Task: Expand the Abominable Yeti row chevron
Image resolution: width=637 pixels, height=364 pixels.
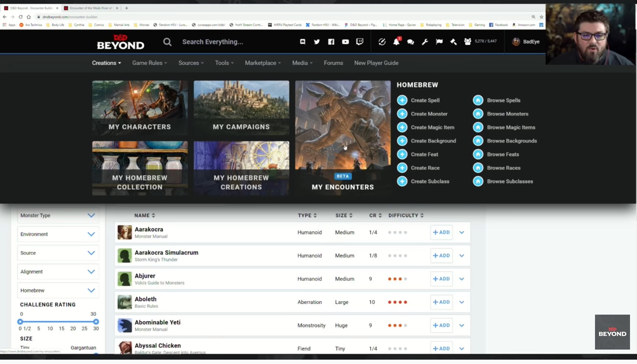Action: pos(462,325)
